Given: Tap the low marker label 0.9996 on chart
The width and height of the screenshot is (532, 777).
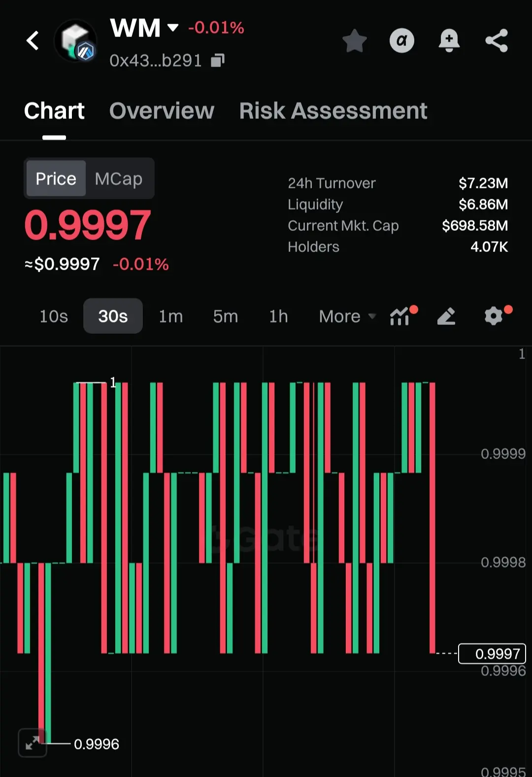Looking at the screenshot, I should [97, 744].
